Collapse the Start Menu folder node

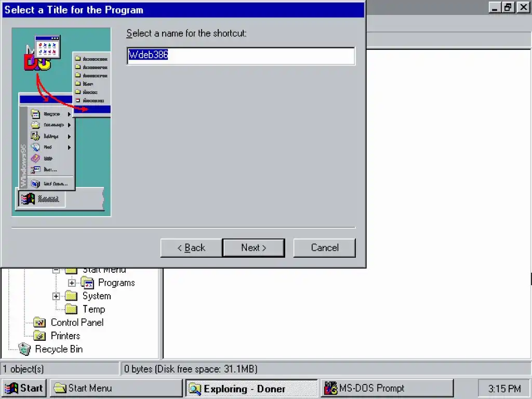pyautogui.click(x=56, y=270)
